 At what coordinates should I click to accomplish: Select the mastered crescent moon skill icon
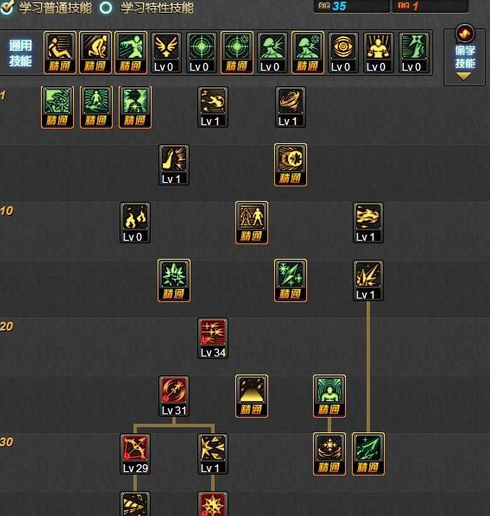point(290,165)
